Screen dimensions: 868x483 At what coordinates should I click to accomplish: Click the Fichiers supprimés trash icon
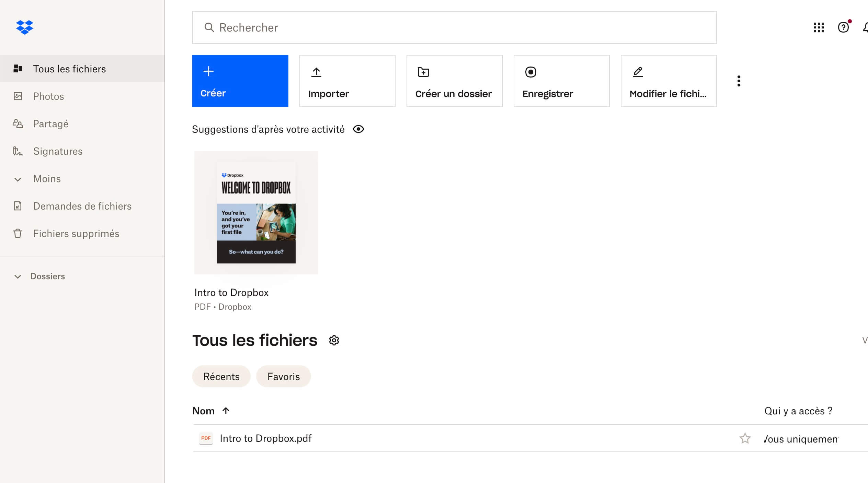18,233
